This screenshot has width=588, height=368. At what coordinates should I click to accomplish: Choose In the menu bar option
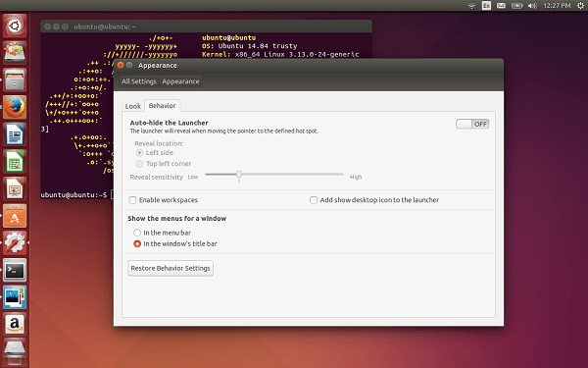[x=163, y=233]
